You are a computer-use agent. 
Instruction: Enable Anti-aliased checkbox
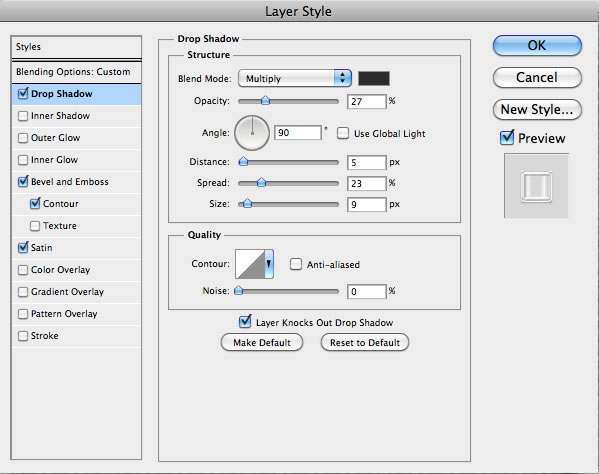point(296,264)
